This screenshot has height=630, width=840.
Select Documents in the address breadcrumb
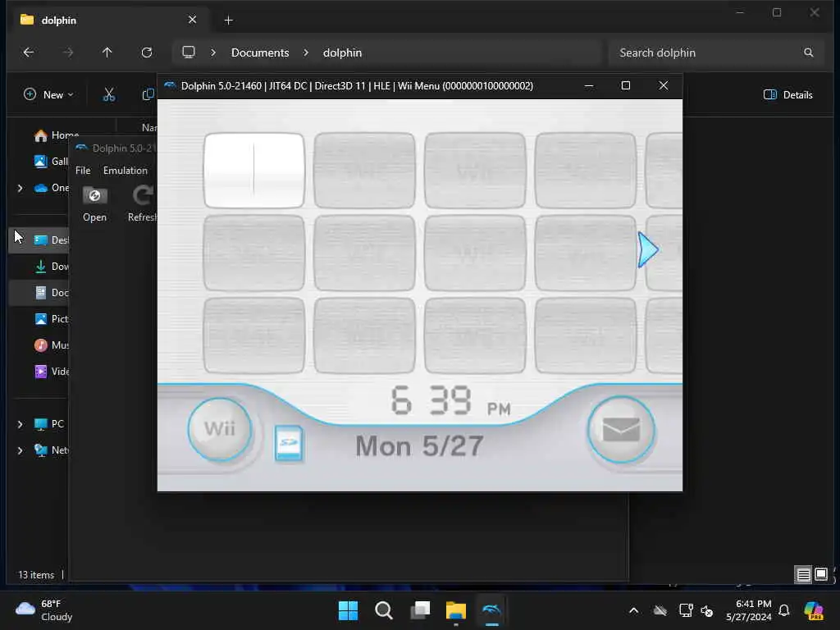tap(260, 52)
